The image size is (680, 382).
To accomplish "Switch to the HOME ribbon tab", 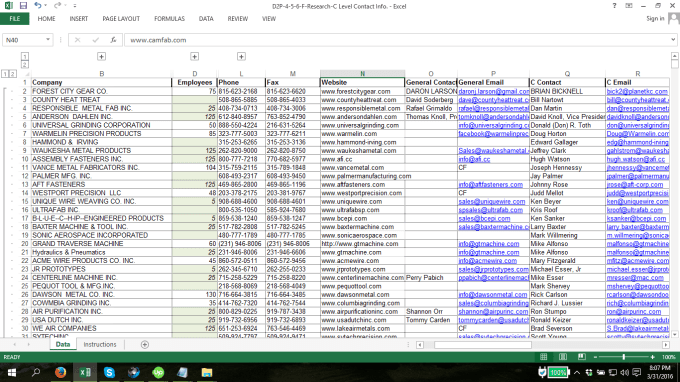I will [x=46, y=19].
